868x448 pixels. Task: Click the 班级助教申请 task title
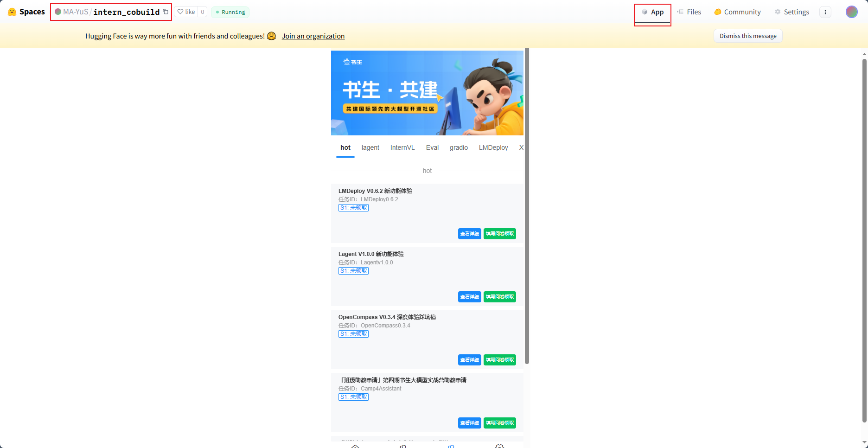(x=402, y=380)
